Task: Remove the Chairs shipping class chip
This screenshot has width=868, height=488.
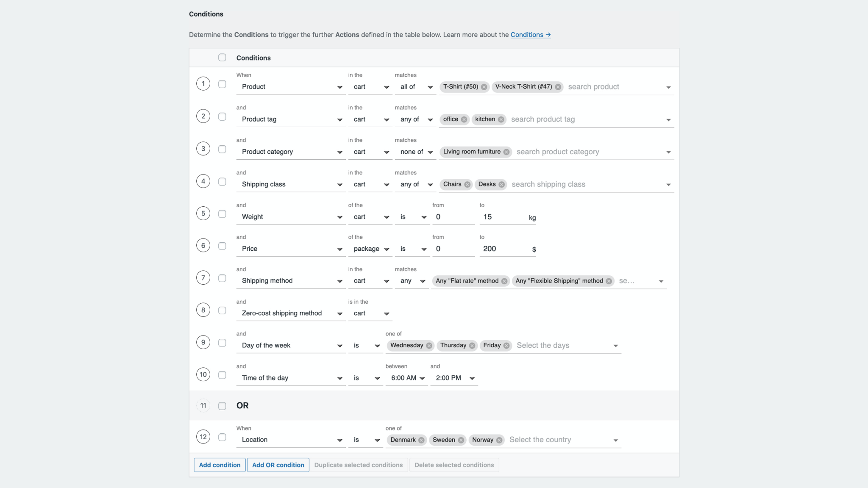Action: tap(467, 184)
